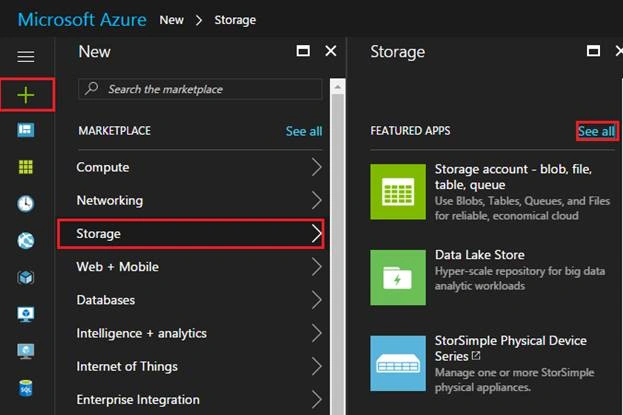Open the Dashboard icon in sidebar
Image resolution: width=623 pixels, height=415 pixels.
(26, 130)
